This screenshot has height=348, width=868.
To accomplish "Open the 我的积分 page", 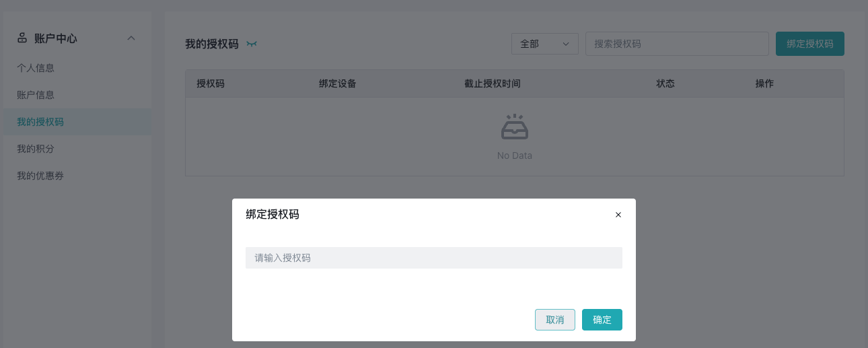I will [x=36, y=149].
